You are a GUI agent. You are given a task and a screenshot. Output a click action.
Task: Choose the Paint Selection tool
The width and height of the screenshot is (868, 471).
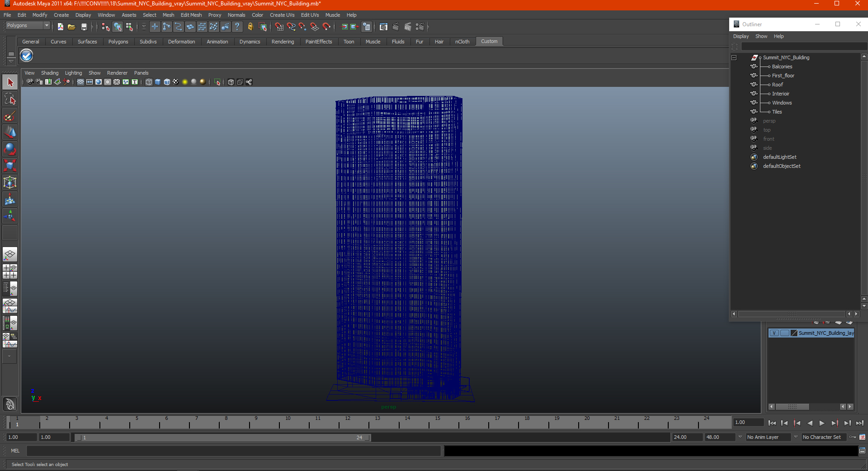pyautogui.click(x=10, y=116)
